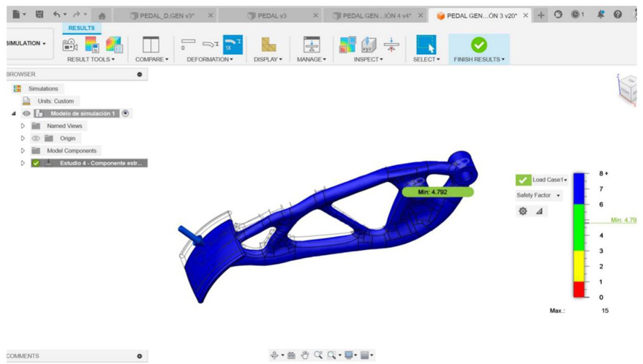Click the Select tool icon
This screenshot has height=364, width=643.
[x=425, y=45]
